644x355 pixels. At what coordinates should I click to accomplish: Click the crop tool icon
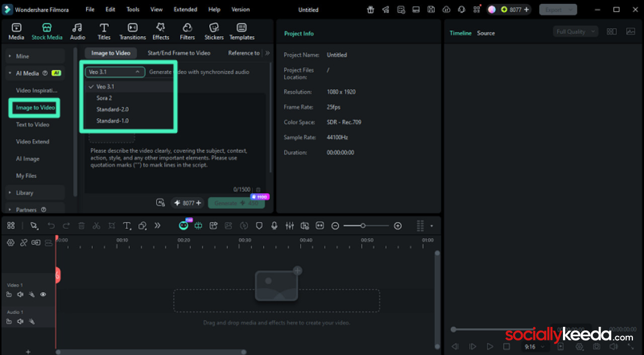pos(112,226)
